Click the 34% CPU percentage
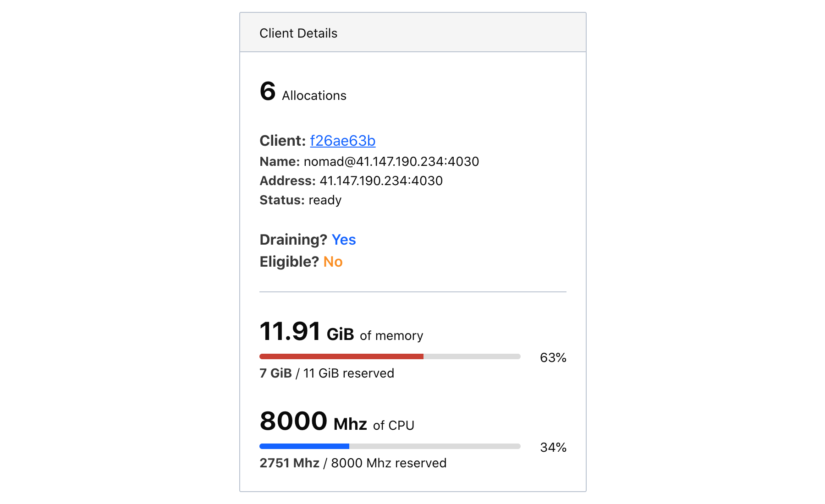The width and height of the screenshot is (825, 504). tap(553, 447)
